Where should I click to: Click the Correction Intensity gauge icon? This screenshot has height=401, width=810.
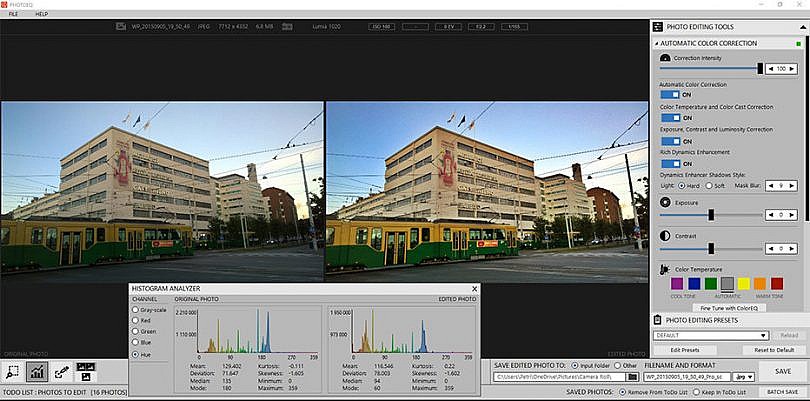coord(665,58)
